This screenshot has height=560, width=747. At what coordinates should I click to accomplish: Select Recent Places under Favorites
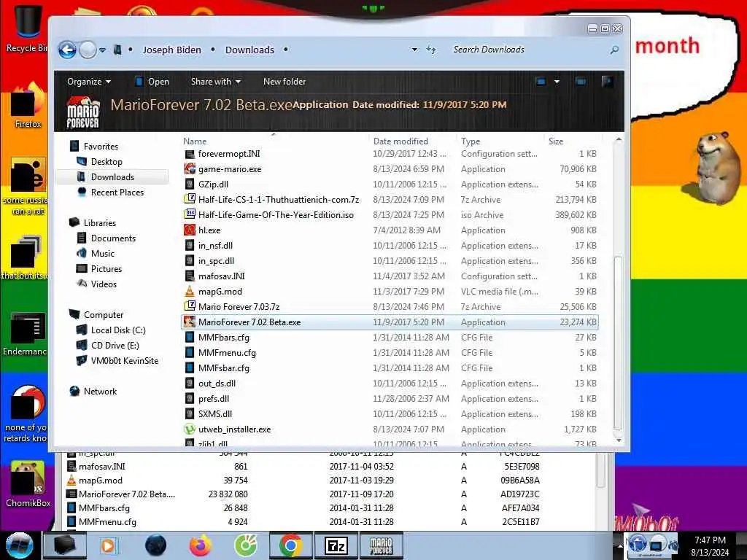coord(117,192)
